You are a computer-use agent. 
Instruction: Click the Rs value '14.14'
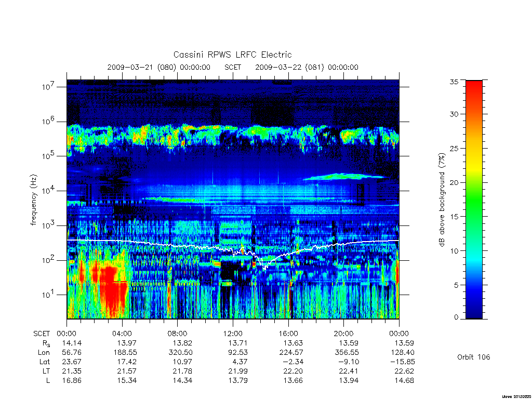pos(72,343)
